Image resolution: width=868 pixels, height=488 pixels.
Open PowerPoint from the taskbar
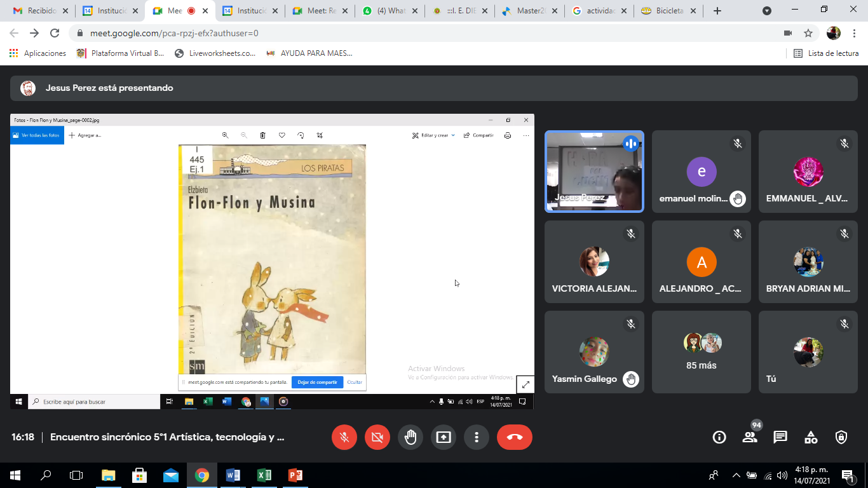(295, 475)
